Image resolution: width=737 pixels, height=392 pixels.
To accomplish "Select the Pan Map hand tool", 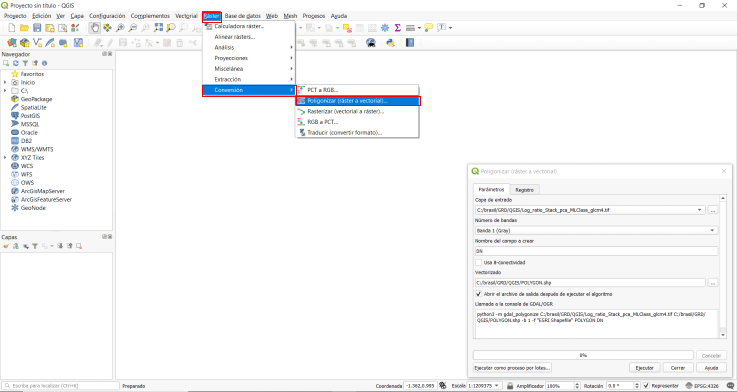I will (x=95, y=28).
